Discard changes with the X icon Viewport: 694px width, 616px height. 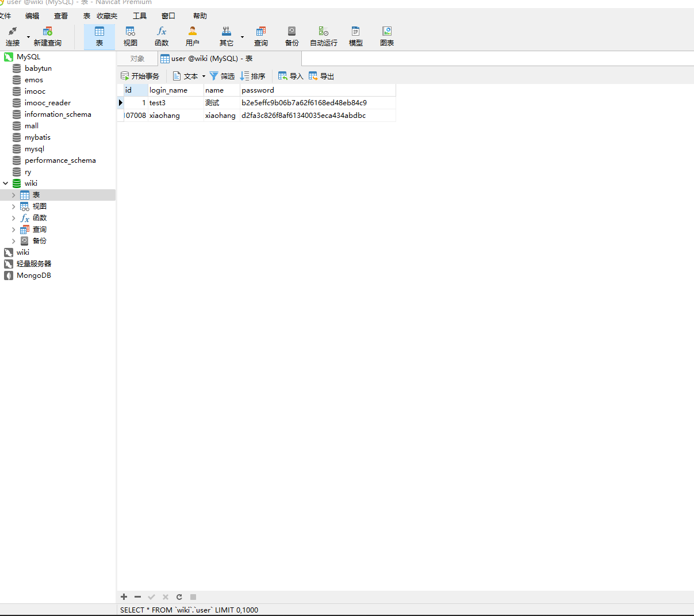tap(165, 597)
